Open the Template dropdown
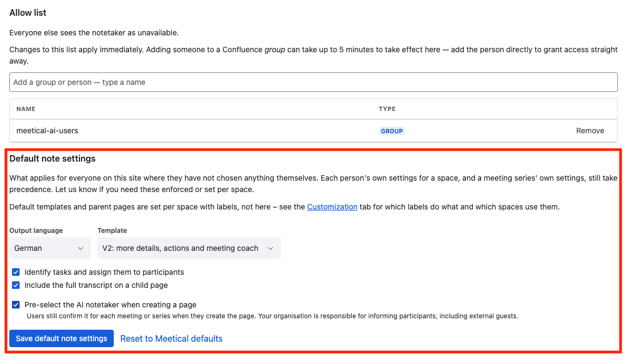 189,248
